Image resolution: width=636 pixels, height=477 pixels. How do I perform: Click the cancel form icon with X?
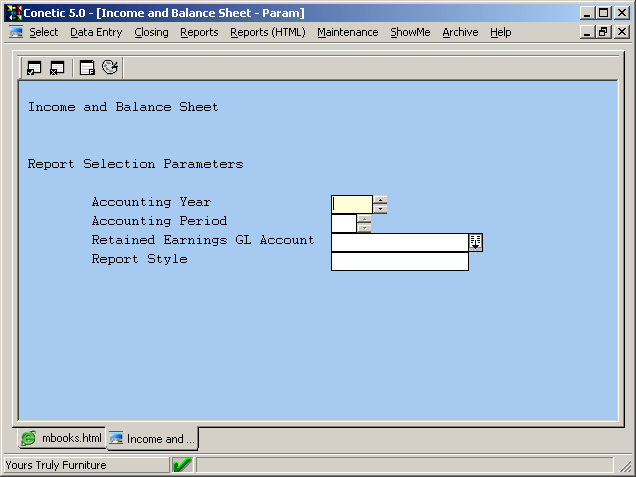click(x=57, y=68)
